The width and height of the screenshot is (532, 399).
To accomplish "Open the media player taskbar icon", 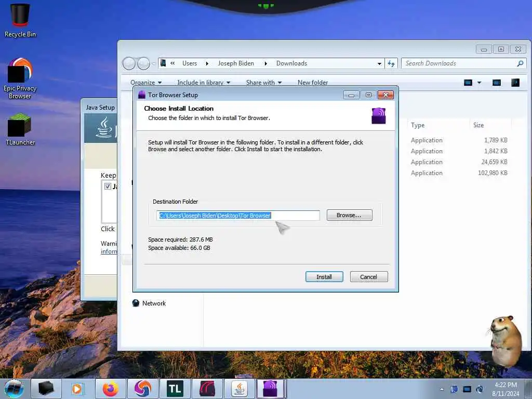I will click(x=78, y=389).
